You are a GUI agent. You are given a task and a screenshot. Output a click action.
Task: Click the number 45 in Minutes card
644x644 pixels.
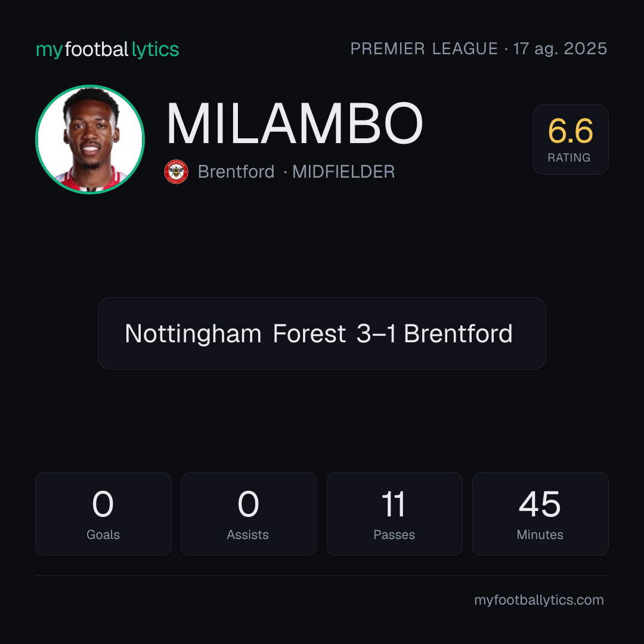coord(540,504)
